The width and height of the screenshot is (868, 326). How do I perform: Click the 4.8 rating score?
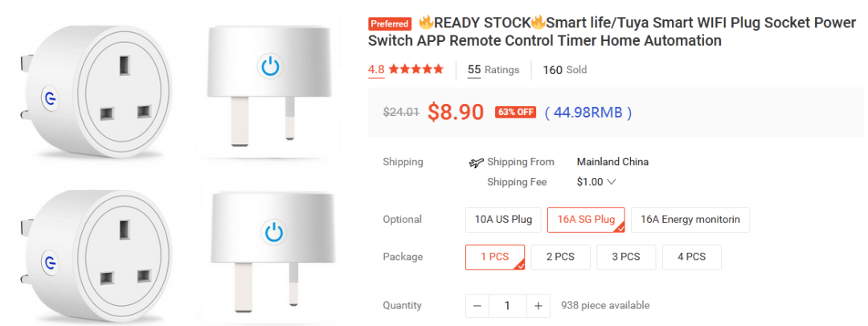click(x=376, y=70)
